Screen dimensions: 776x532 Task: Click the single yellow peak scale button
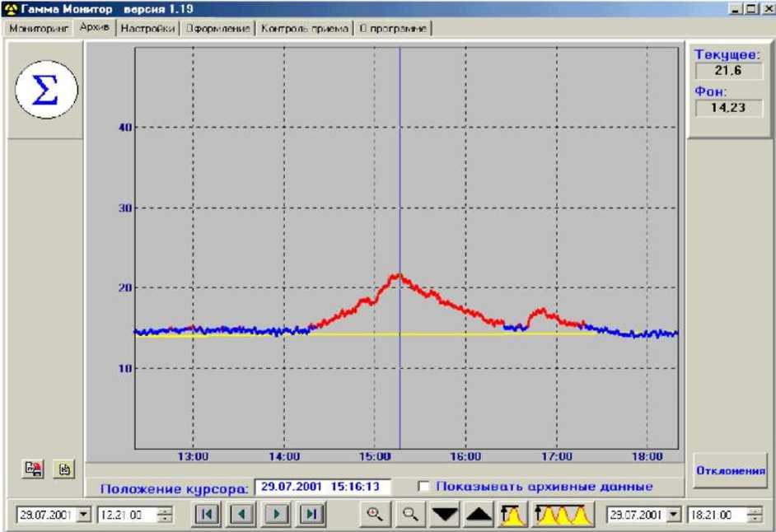[513, 514]
